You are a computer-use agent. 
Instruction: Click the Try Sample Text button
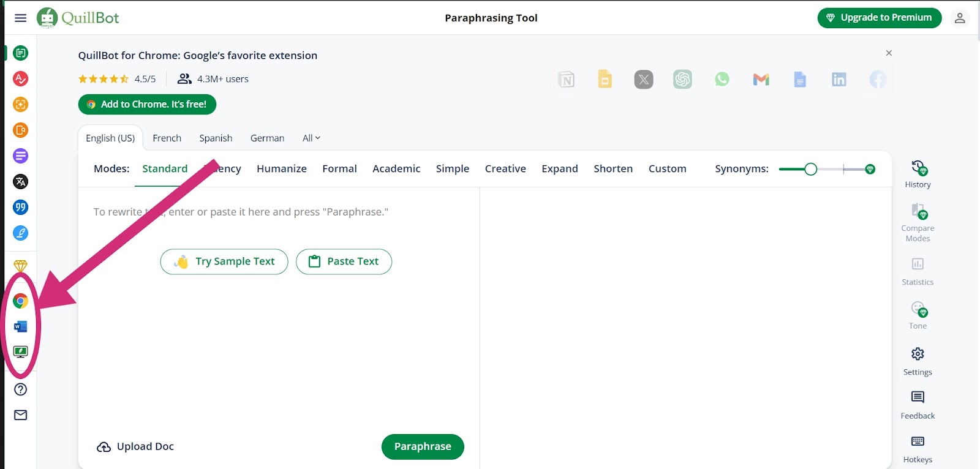(x=224, y=261)
